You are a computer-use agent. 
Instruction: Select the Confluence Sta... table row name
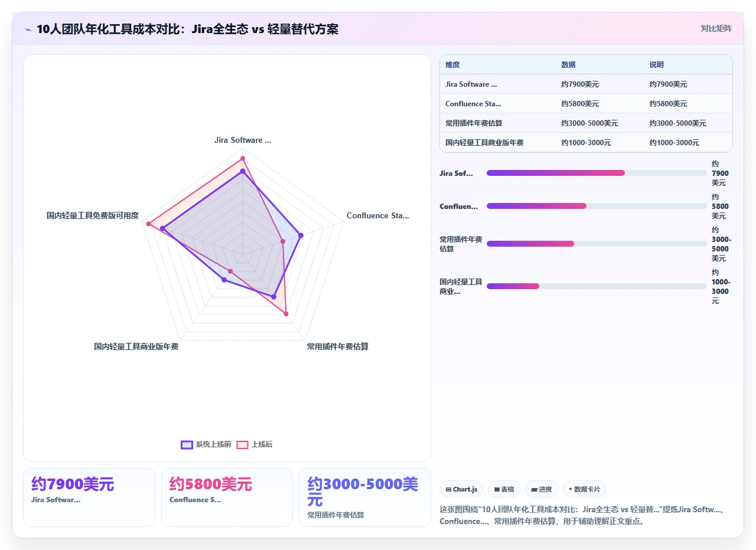[x=473, y=104]
